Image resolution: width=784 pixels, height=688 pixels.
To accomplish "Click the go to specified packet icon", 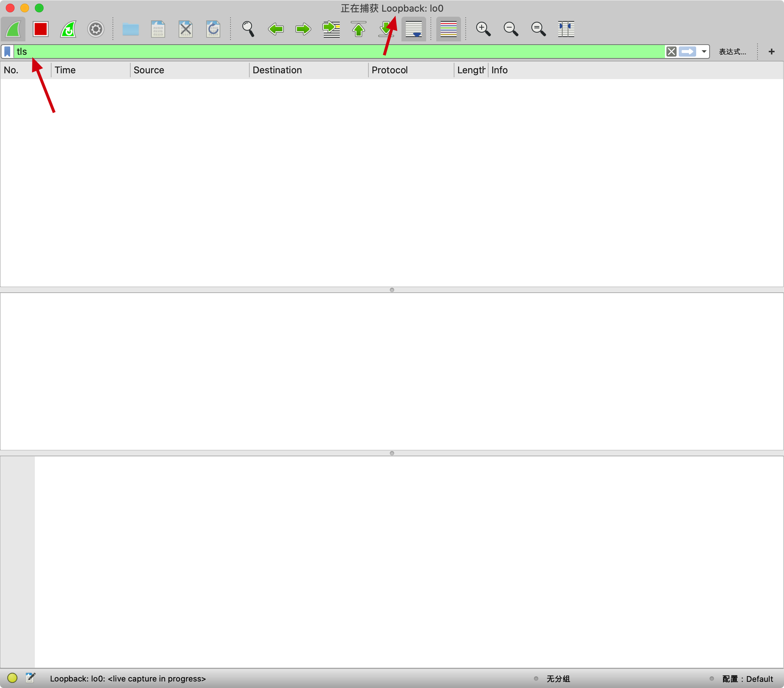I will click(x=331, y=29).
